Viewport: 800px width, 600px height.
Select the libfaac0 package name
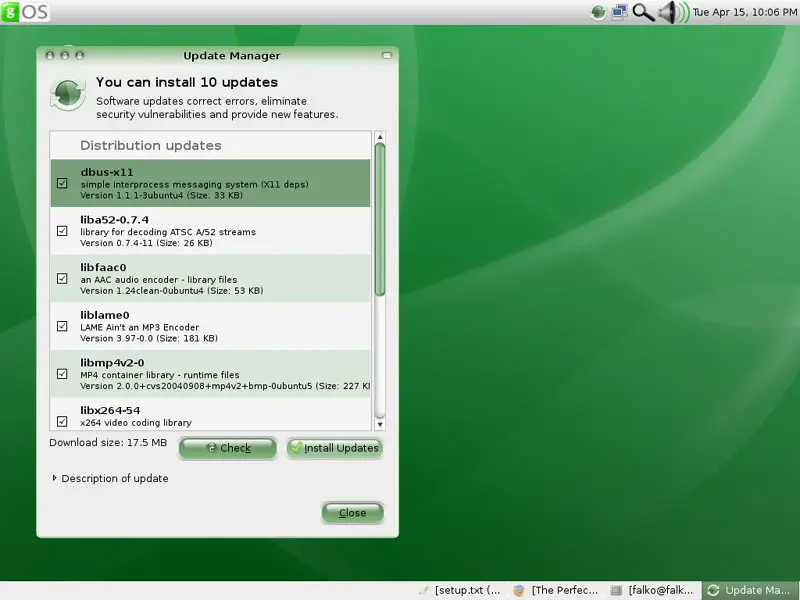103,267
